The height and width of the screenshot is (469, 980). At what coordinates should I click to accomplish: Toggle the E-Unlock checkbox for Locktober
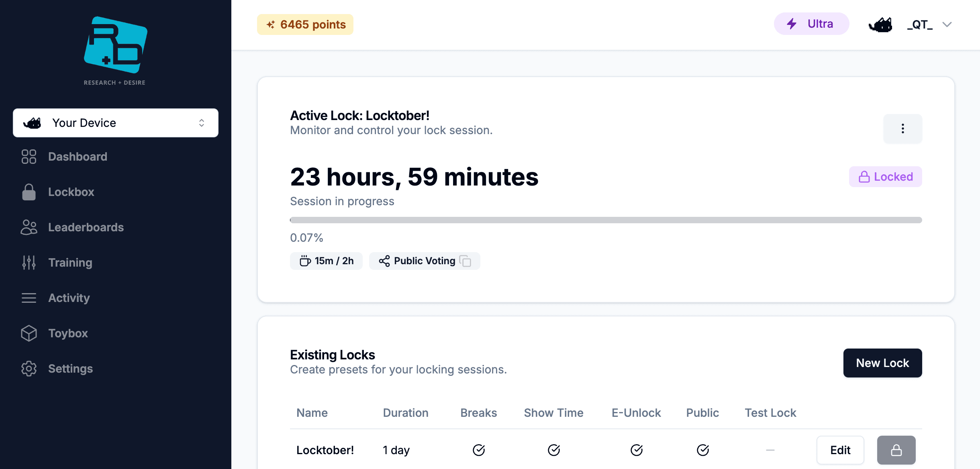pos(636,450)
